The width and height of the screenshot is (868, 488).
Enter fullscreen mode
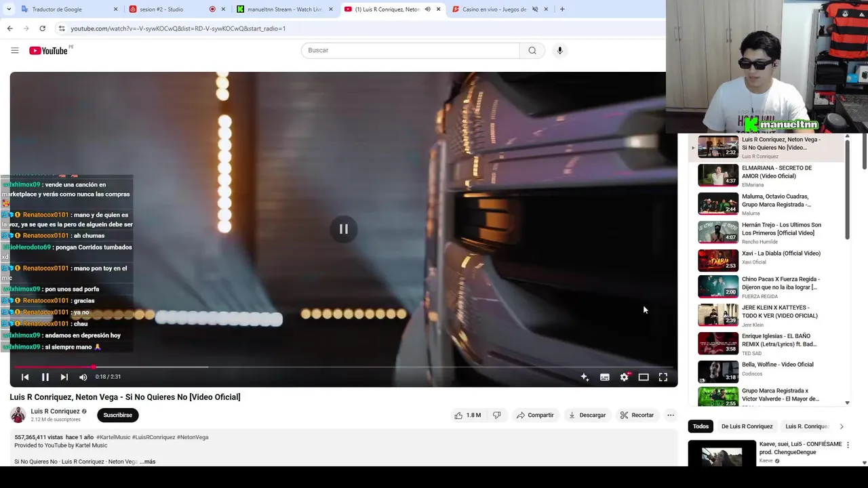(x=663, y=377)
